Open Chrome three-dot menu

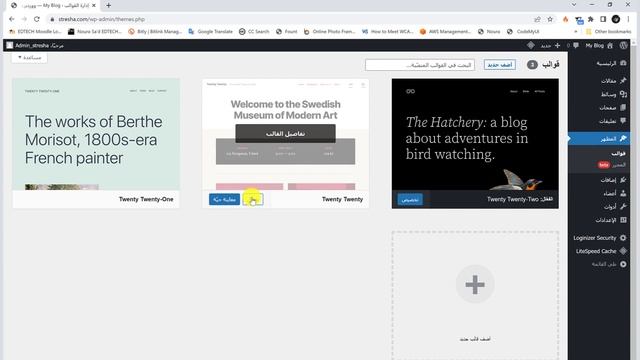pyautogui.click(x=628, y=19)
